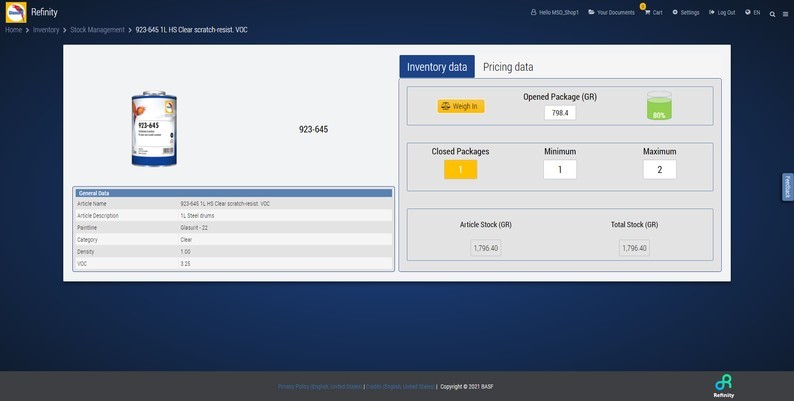Click the current page breadcrumb 923-645 1L HS Clear
The width and height of the screenshot is (794, 401).
tap(191, 30)
